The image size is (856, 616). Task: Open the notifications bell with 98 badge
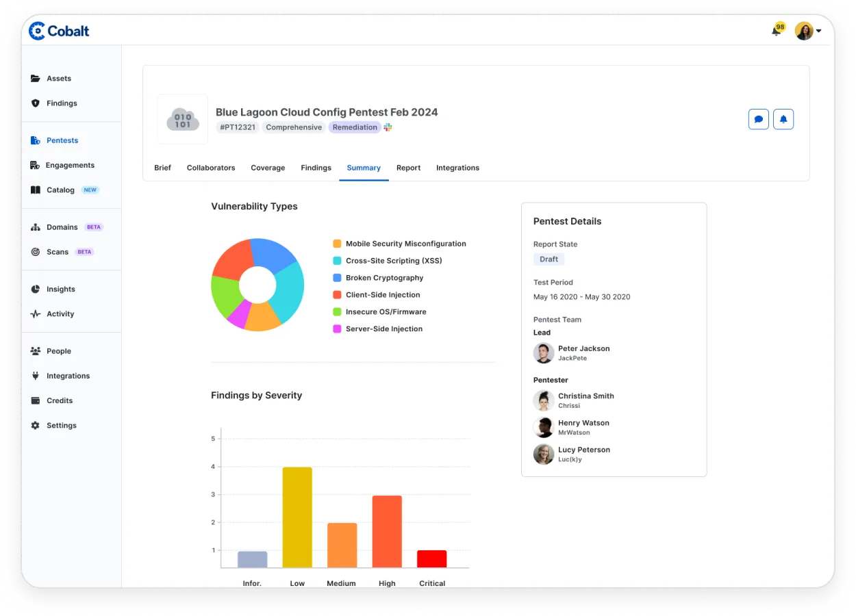777,30
